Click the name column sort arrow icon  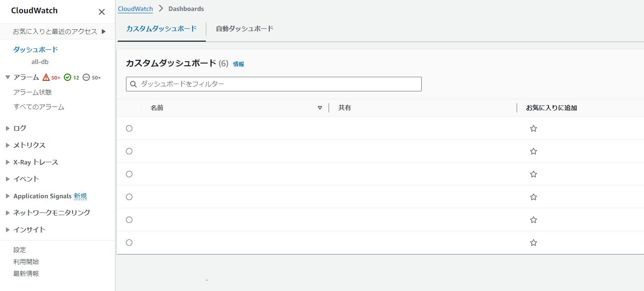(319, 108)
